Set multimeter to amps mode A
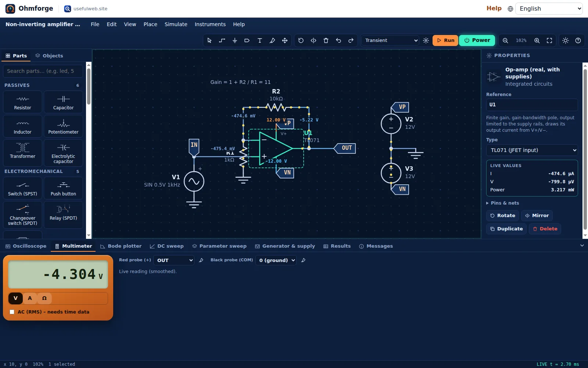Viewport: 588px width, 368px height. 30,298
